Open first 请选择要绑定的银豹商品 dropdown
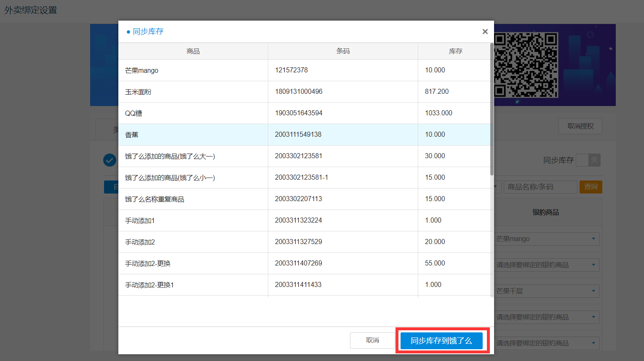The height and width of the screenshot is (361, 644). coord(547,265)
